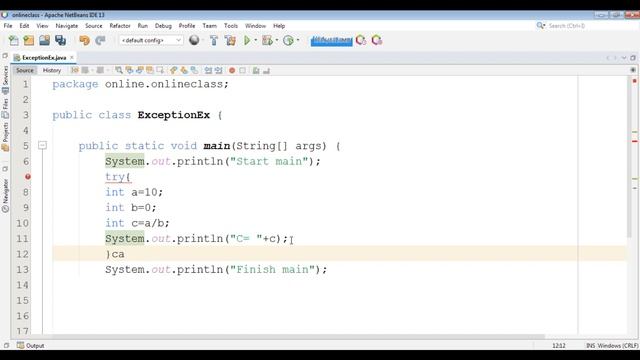Open the Team menu
The height and width of the screenshot is (360, 640).
click(x=209, y=26)
